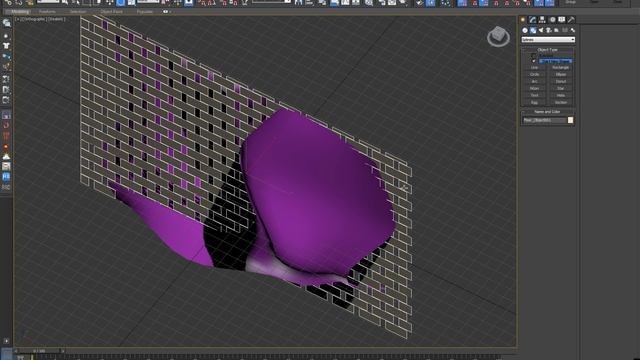This screenshot has width=640, height=360.
Task: Toggle the AutoGrid checkbox
Action: (x=533, y=56)
